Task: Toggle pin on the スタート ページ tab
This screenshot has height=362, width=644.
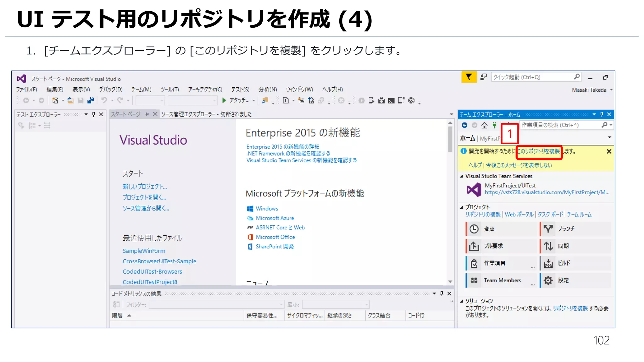Action: pos(147,114)
